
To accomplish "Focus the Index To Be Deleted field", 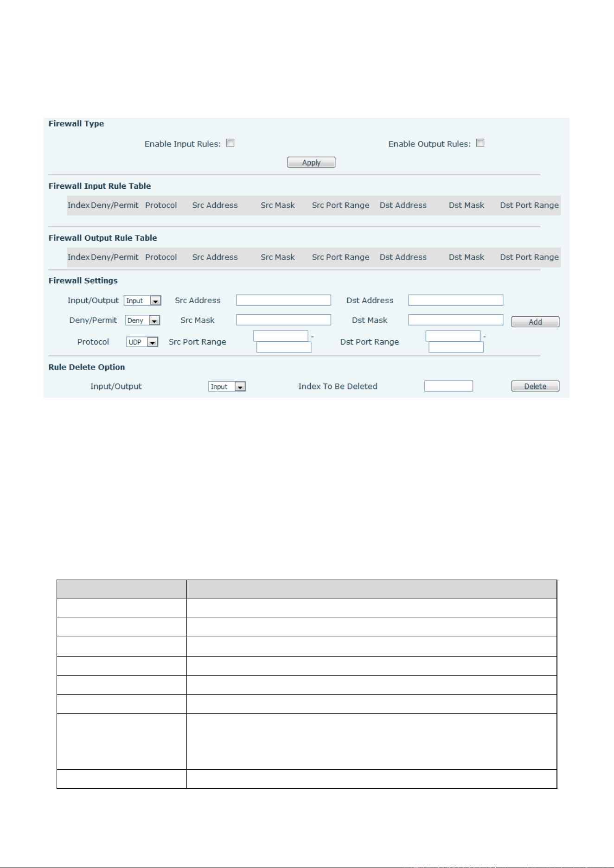I will (448, 386).
